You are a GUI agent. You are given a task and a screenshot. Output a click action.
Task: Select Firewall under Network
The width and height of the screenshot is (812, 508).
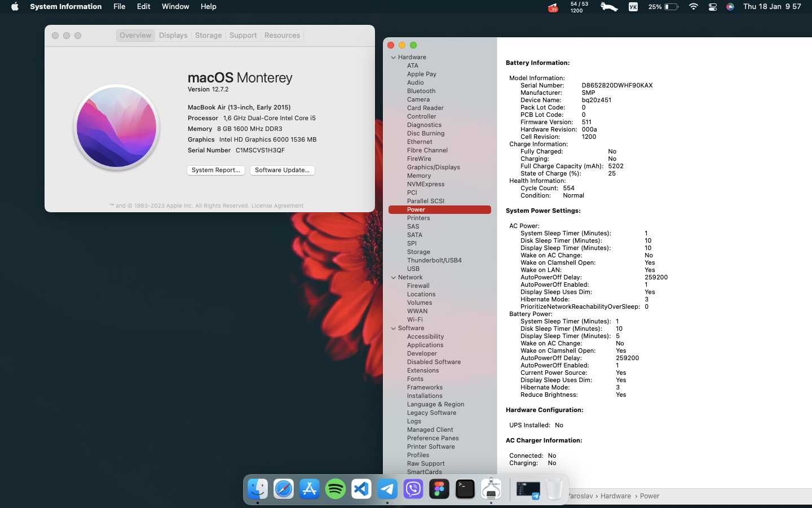[x=418, y=286]
